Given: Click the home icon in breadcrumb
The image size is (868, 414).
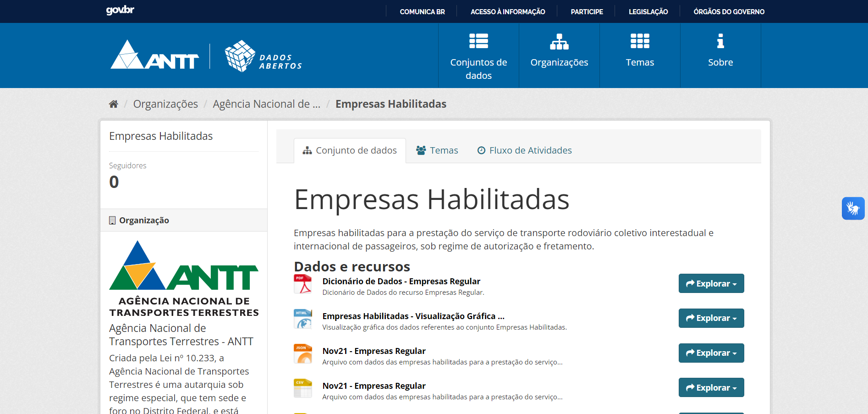Looking at the screenshot, I should click(114, 104).
